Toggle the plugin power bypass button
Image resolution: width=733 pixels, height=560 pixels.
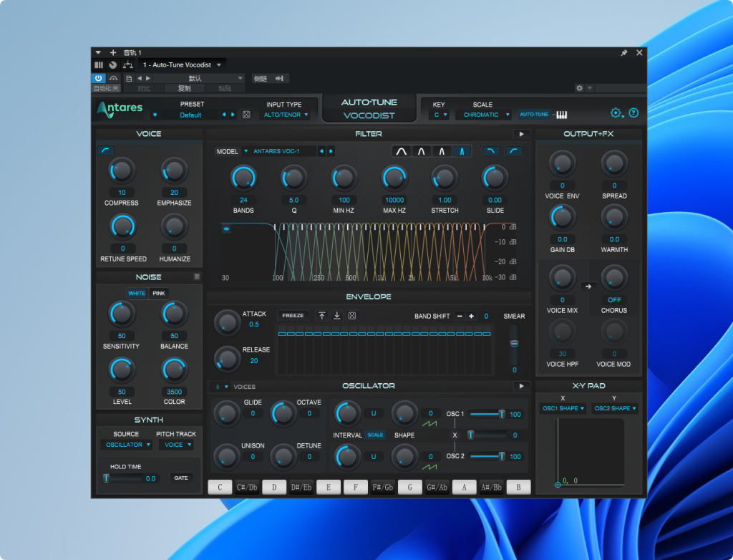98,79
